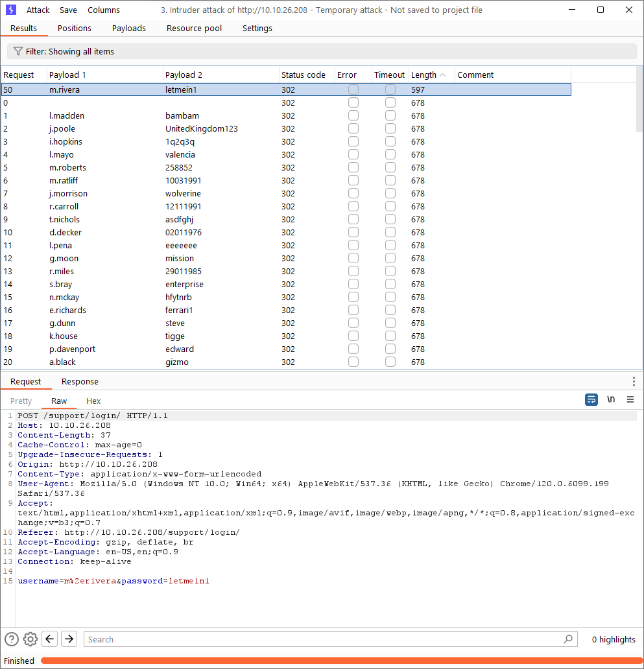Go to next search match arrow

tap(69, 639)
